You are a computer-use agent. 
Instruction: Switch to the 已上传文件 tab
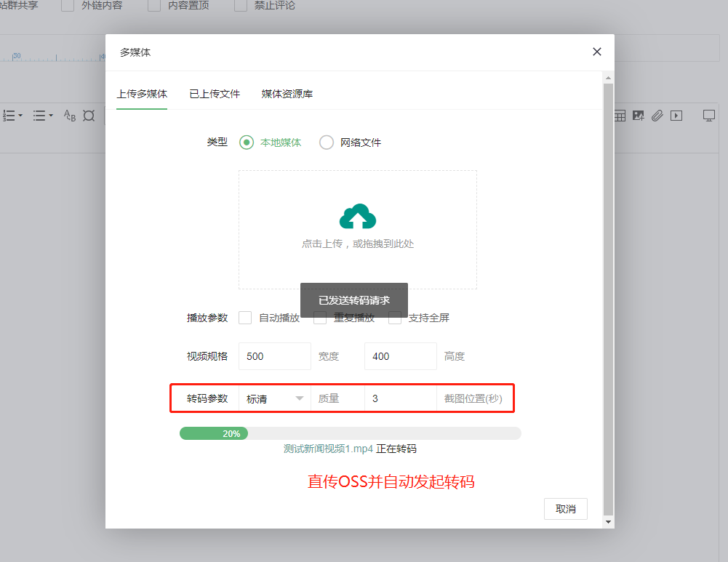[x=215, y=95]
